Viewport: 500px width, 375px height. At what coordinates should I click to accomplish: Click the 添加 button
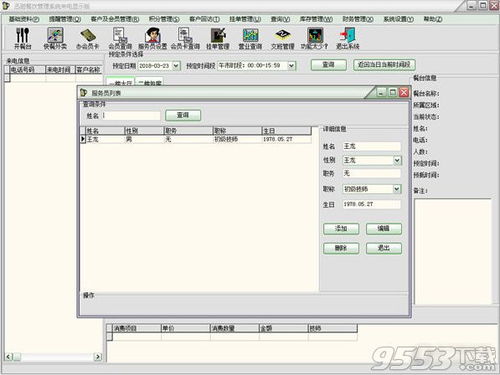coord(341,229)
